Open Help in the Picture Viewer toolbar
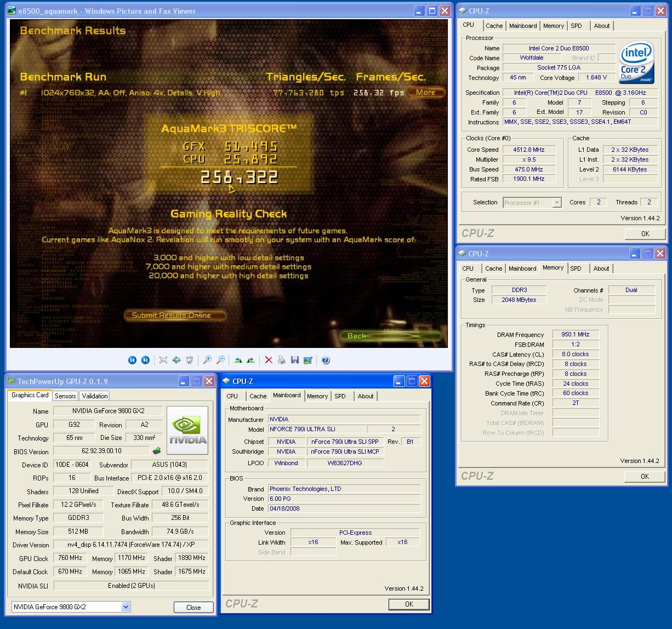The image size is (672, 629). [x=326, y=360]
